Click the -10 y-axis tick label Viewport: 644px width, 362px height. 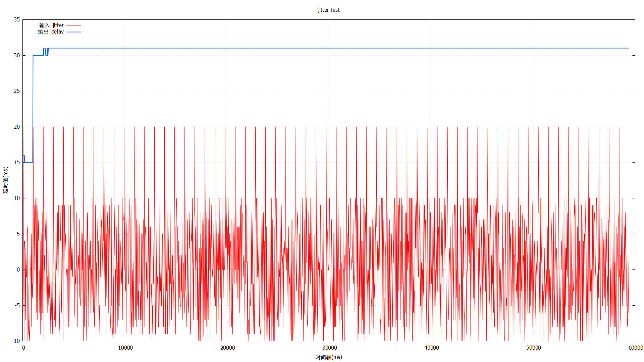click(x=16, y=341)
